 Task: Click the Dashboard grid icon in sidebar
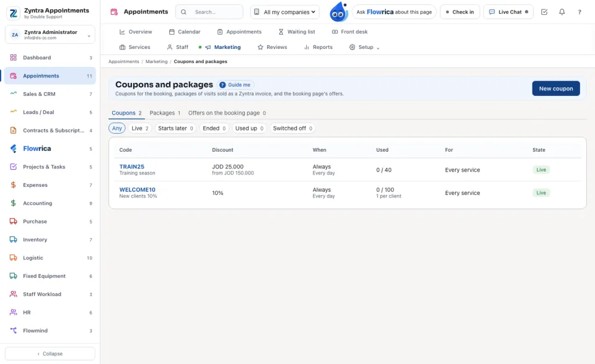[x=13, y=58]
